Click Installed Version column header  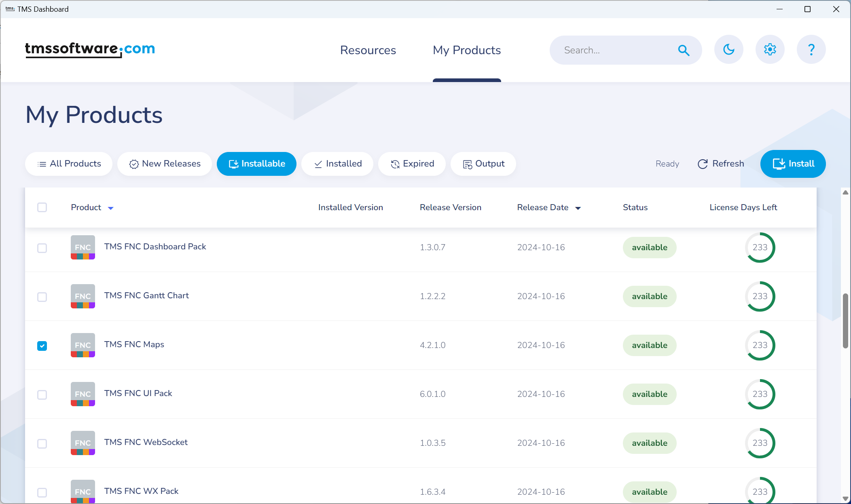click(x=350, y=207)
